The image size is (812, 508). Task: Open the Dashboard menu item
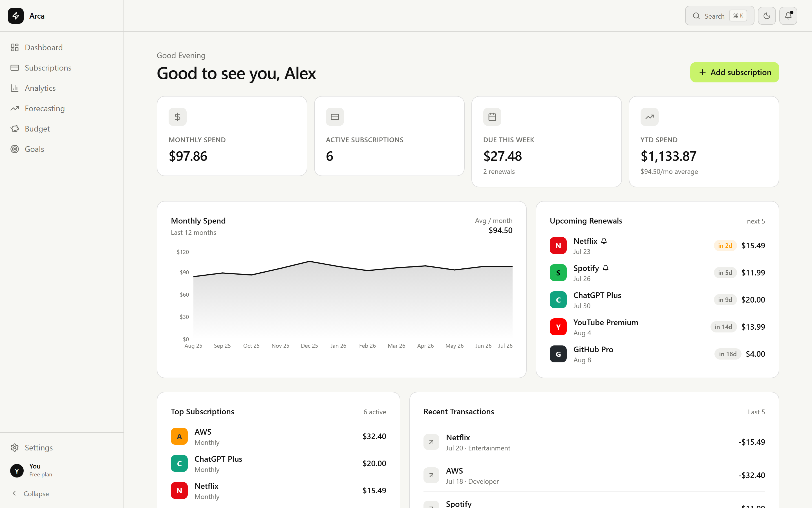62,47
